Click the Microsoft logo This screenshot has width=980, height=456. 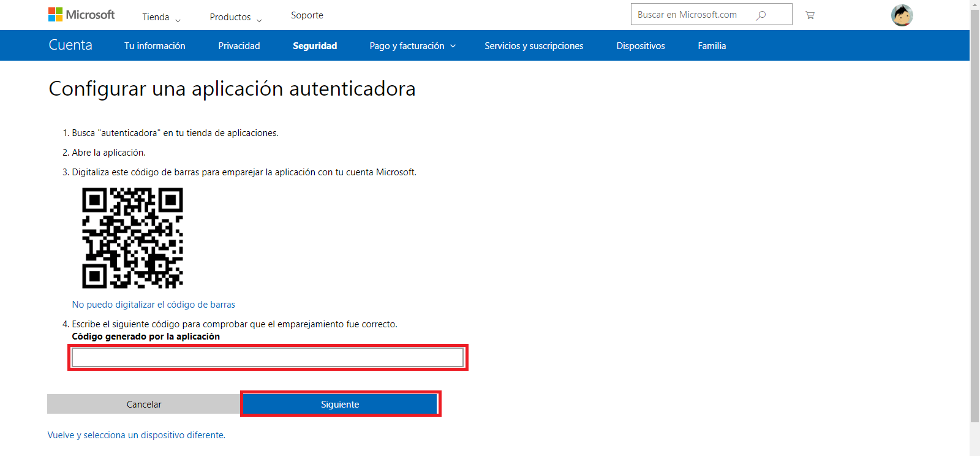(x=81, y=15)
